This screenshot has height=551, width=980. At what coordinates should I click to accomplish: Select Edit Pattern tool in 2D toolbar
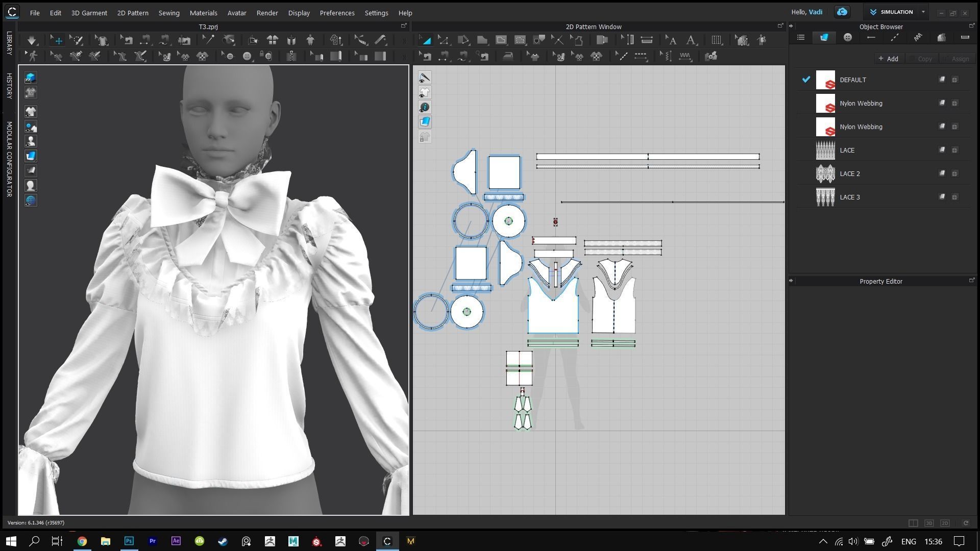(443, 40)
